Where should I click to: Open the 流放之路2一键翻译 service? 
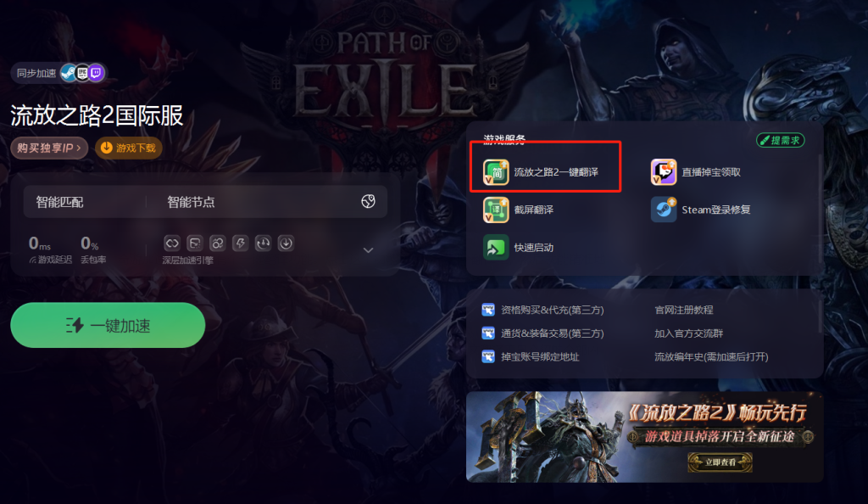[x=541, y=172]
